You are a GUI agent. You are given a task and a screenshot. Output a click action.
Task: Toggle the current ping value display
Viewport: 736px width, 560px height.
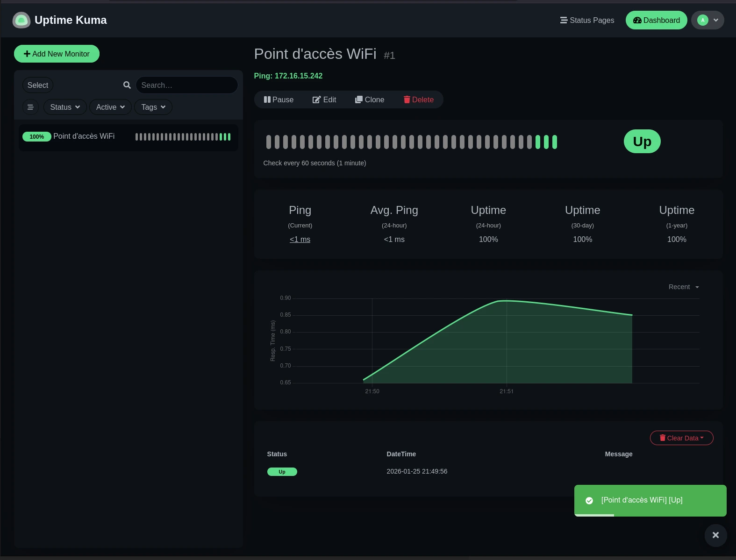pyautogui.click(x=300, y=239)
